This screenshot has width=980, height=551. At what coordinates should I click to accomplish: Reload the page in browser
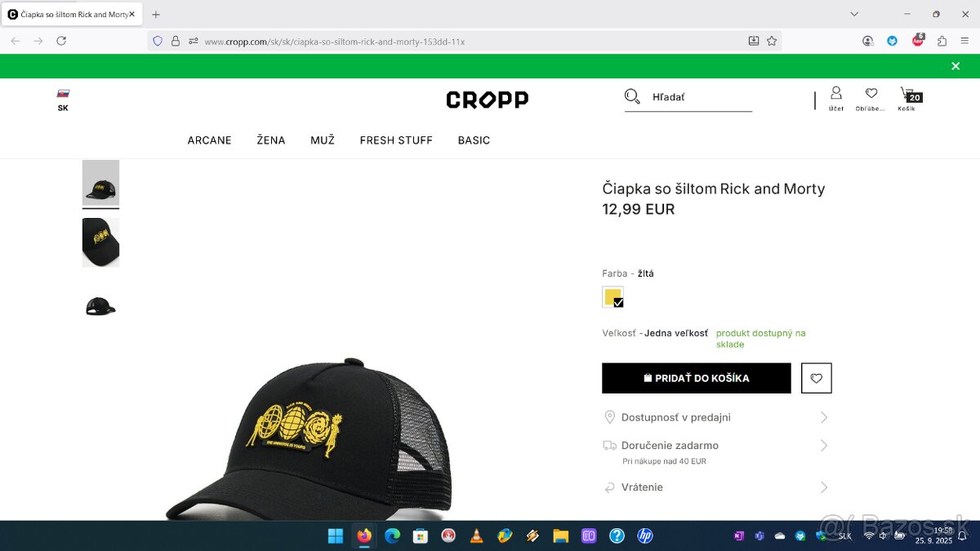pos(61,41)
